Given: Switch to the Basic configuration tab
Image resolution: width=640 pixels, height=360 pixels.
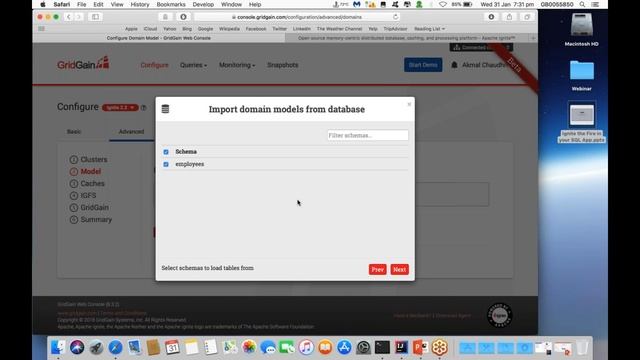Looking at the screenshot, I should (x=74, y=131).
